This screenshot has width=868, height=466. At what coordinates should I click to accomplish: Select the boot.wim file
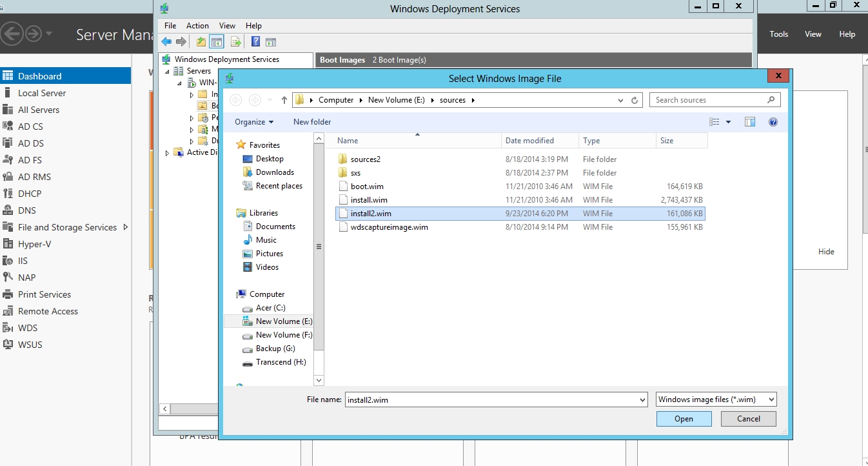(367, 187)
